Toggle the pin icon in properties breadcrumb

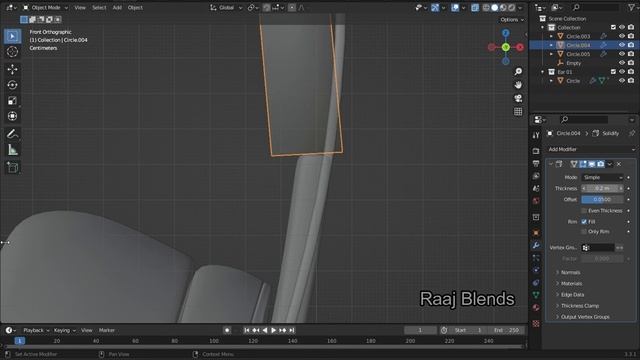point(632,133)
